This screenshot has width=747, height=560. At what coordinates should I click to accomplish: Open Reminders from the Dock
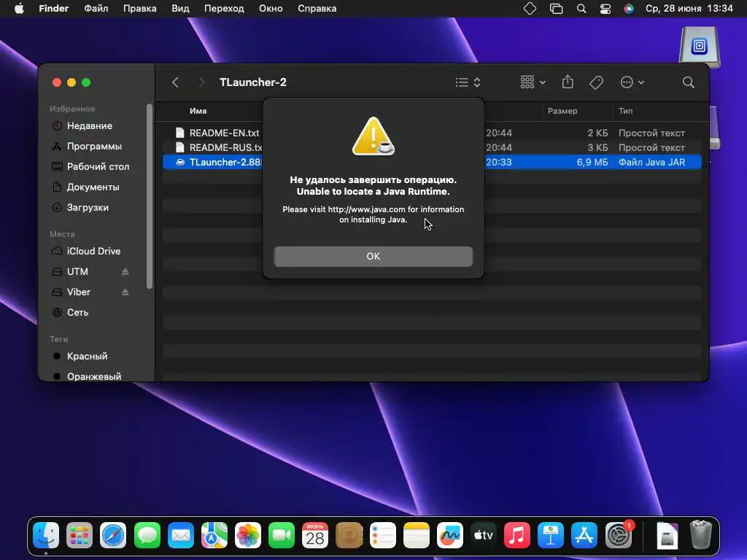click(382, 535)
